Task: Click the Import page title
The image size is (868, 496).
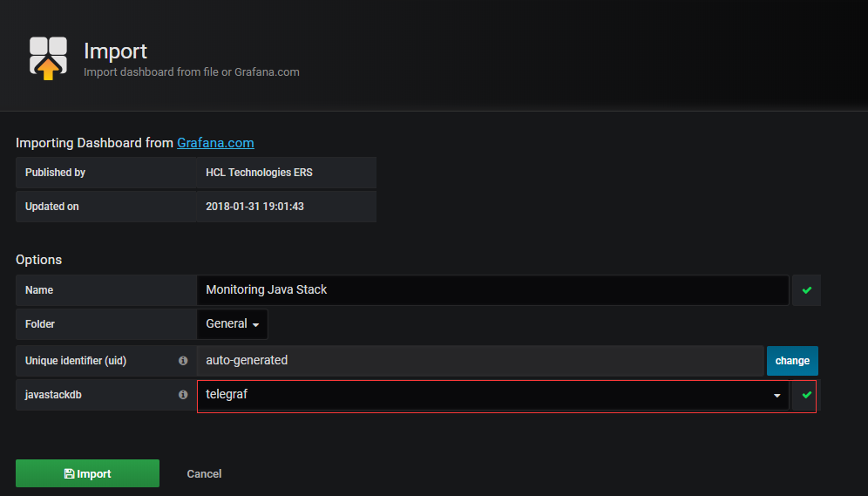Action: (x=115, y=51)
